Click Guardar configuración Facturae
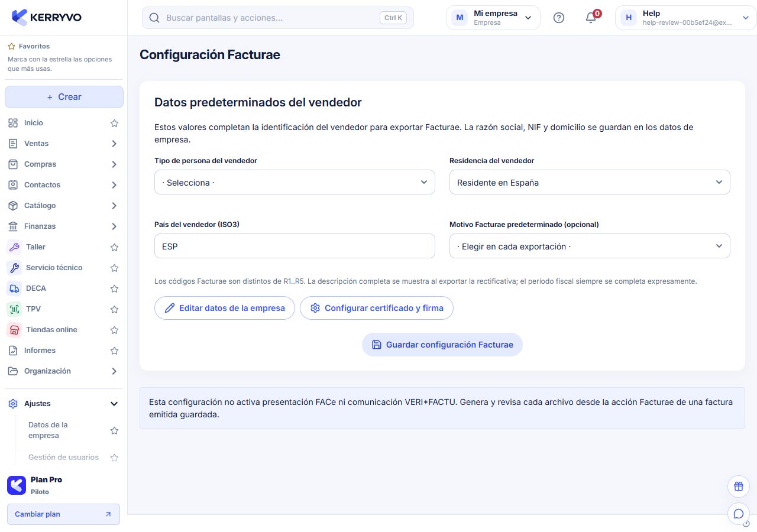The image size is (757, 532). click(x=442, y=345)
